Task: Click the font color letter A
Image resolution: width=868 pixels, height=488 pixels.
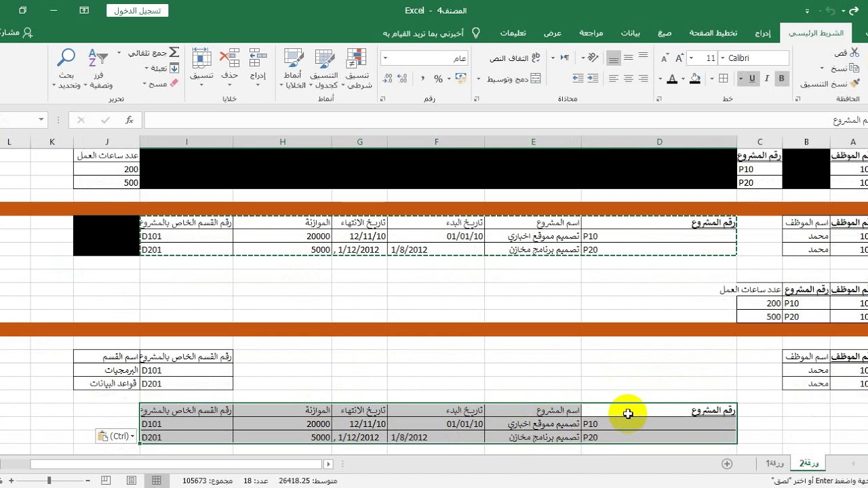Action: [672, 79]
